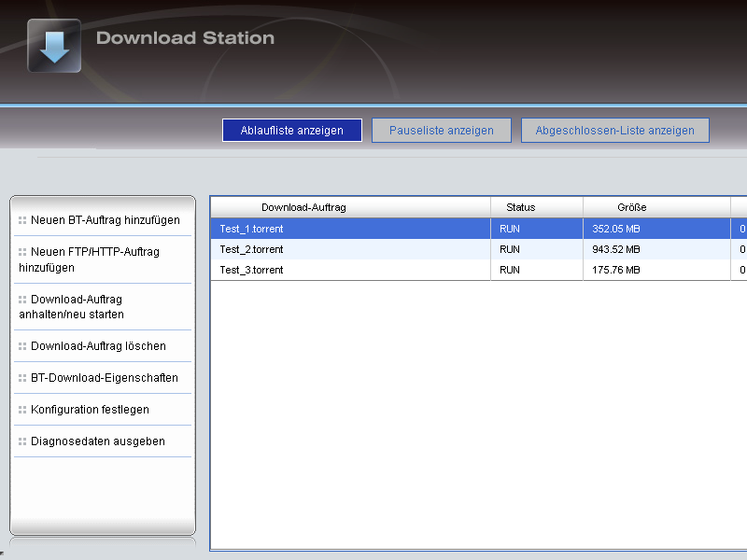Click bullet icon beside BT-Download-Eigenschaften

[22, 378]
